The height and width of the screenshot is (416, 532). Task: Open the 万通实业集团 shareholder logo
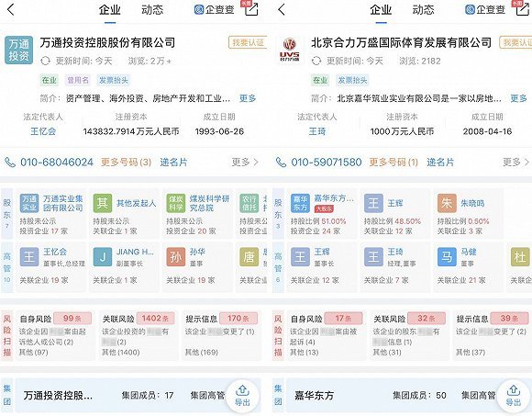click(x=29, y=204)
